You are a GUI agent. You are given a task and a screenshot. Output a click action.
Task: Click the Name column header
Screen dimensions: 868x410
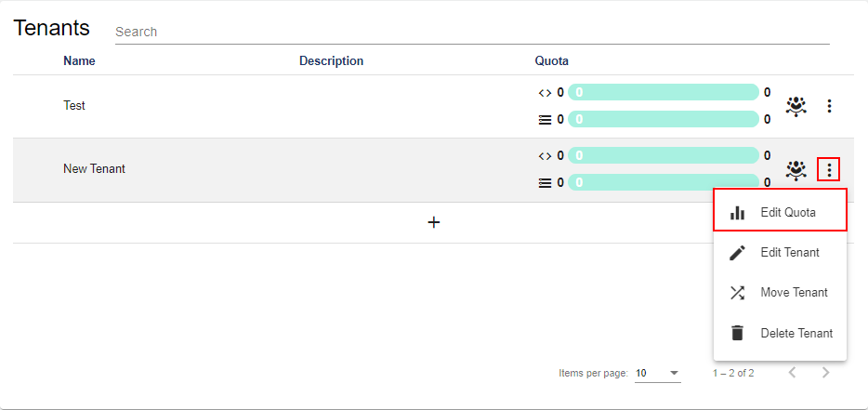coord(79,61)
